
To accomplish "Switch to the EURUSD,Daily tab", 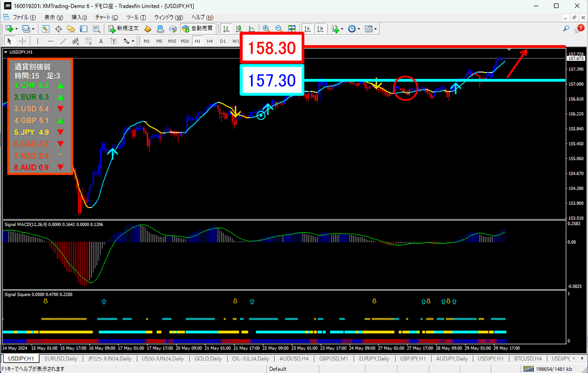I will tap(61, 359).
